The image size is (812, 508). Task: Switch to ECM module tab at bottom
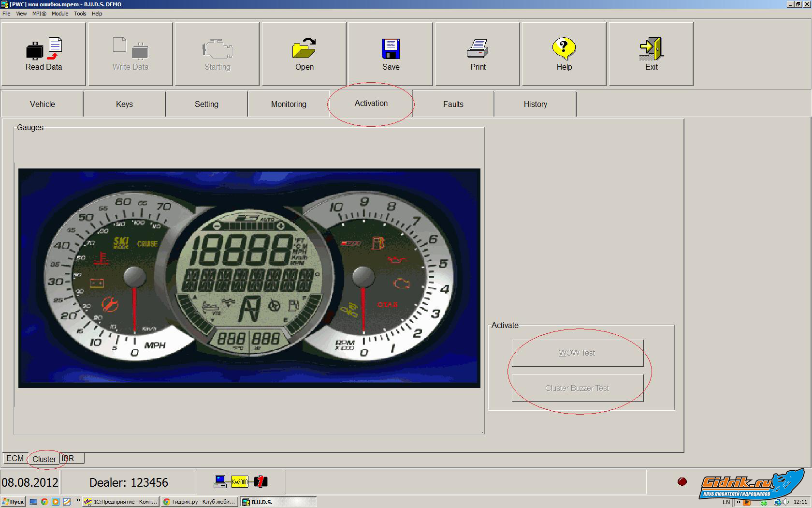(x=15, y=458)
